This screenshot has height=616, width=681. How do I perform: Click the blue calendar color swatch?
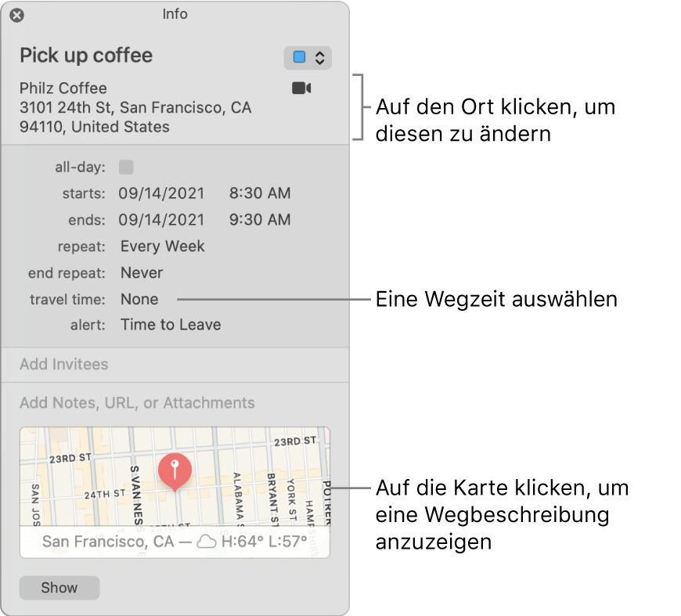pos(299,57)
